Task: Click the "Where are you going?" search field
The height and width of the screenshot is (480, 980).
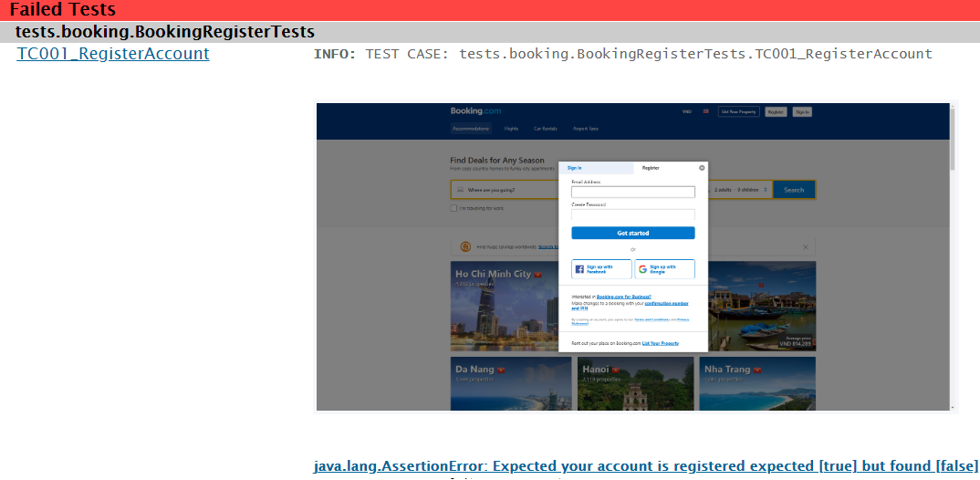Action: pyautogui.click(x=505, y=190)
